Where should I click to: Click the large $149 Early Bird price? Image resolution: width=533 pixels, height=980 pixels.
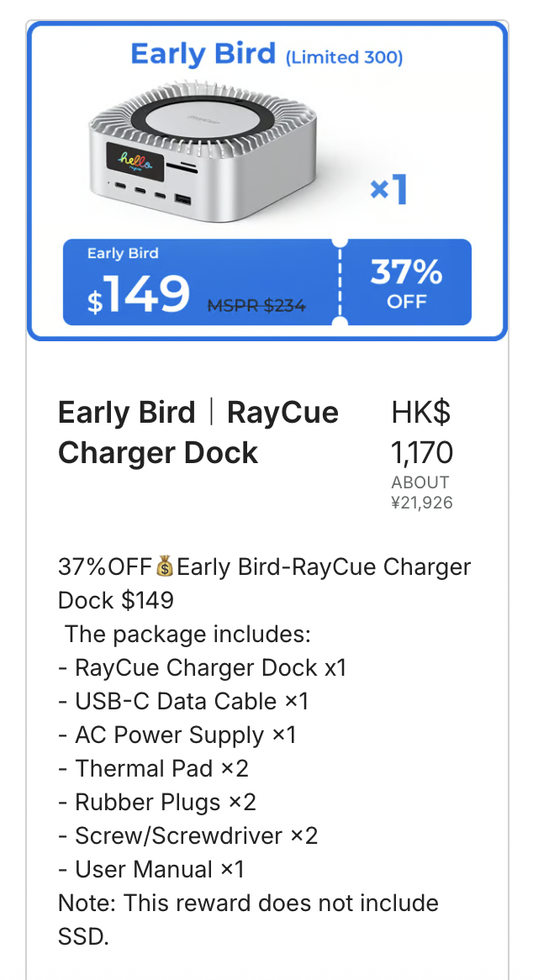click(140, 294)
